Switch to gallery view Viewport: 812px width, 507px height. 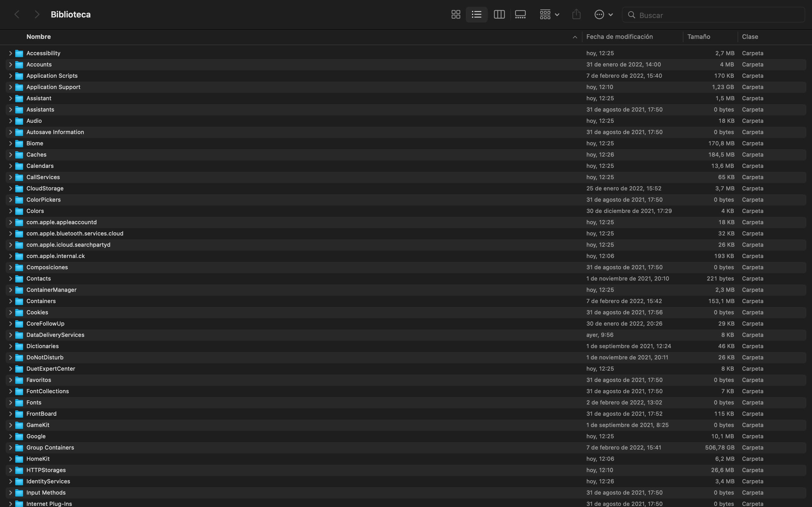(x=520, y=14)
